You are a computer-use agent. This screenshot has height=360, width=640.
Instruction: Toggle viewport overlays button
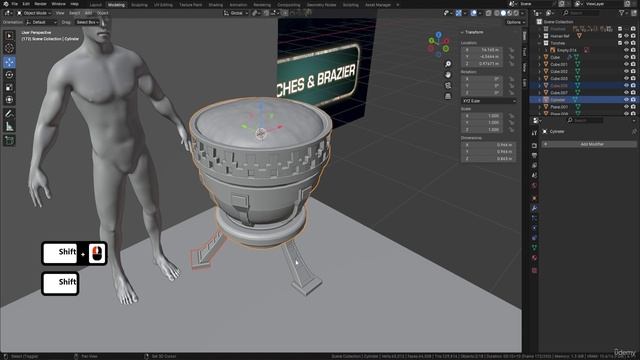(473, 13)
